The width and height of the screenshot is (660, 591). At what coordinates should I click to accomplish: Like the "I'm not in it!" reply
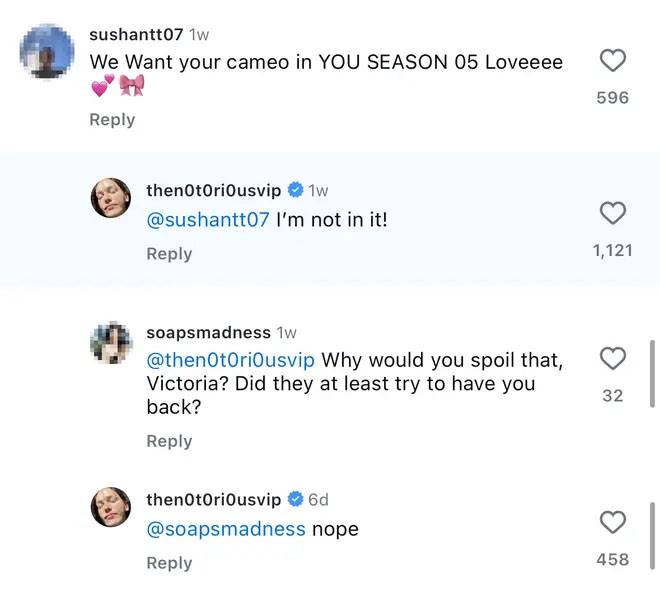pos(612,213)
